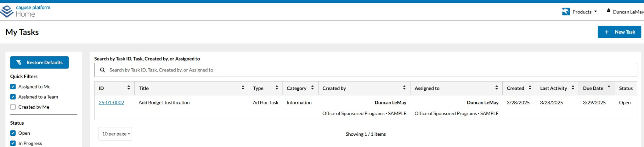Click the Cayuse platform logo icon
The width and height of the screenshot is (644, 147).
7,12
